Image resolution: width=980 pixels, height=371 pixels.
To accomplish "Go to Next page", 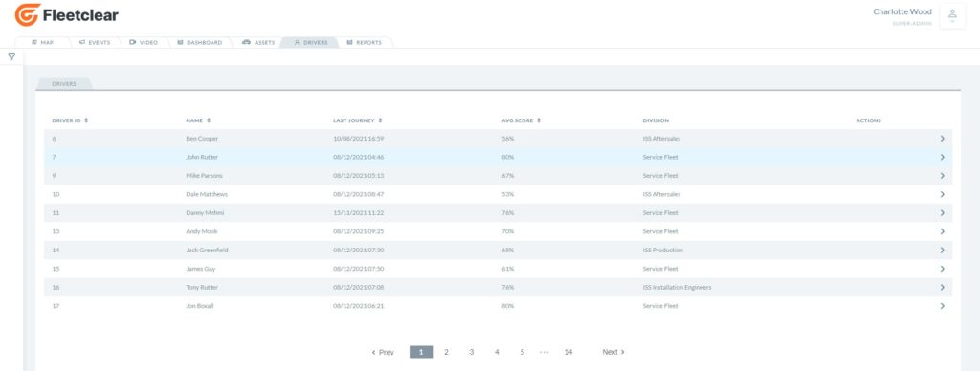I will coord(613,352).
